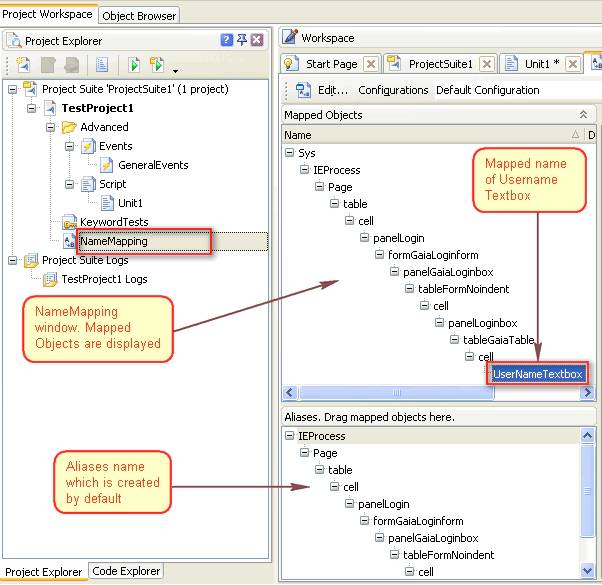Open the run options dropdown arrow
Image resolution: width=602 pixels, height=585 pixels.
(176, 70)
